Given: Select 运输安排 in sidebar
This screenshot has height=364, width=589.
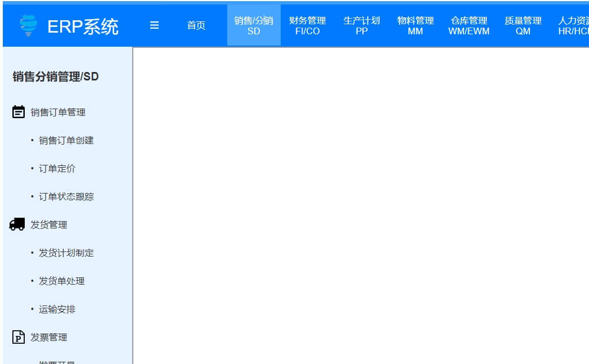Looking at the screenshot, I should coord(57,309).
